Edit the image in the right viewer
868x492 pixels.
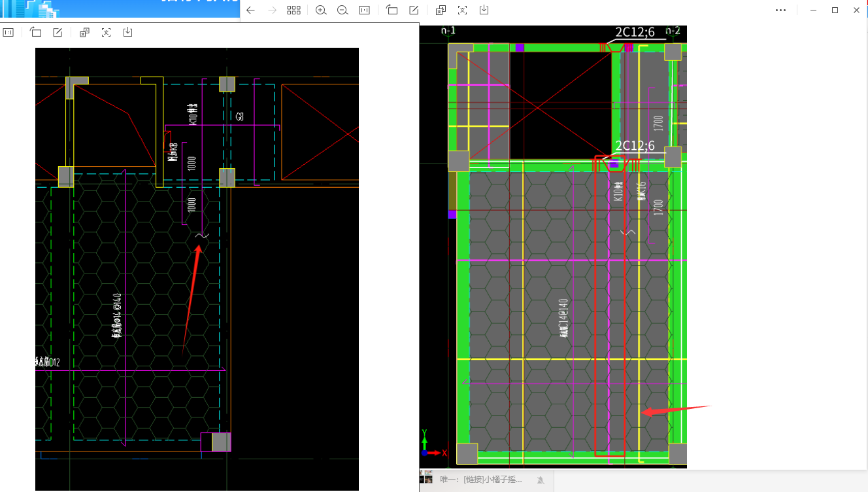[414, 10]
